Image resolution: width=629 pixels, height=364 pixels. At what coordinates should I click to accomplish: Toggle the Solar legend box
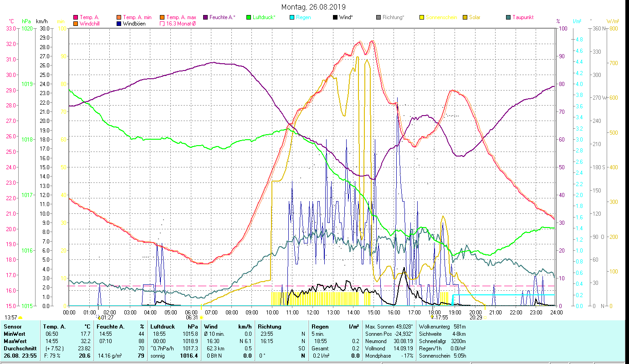tap(465, 17)
